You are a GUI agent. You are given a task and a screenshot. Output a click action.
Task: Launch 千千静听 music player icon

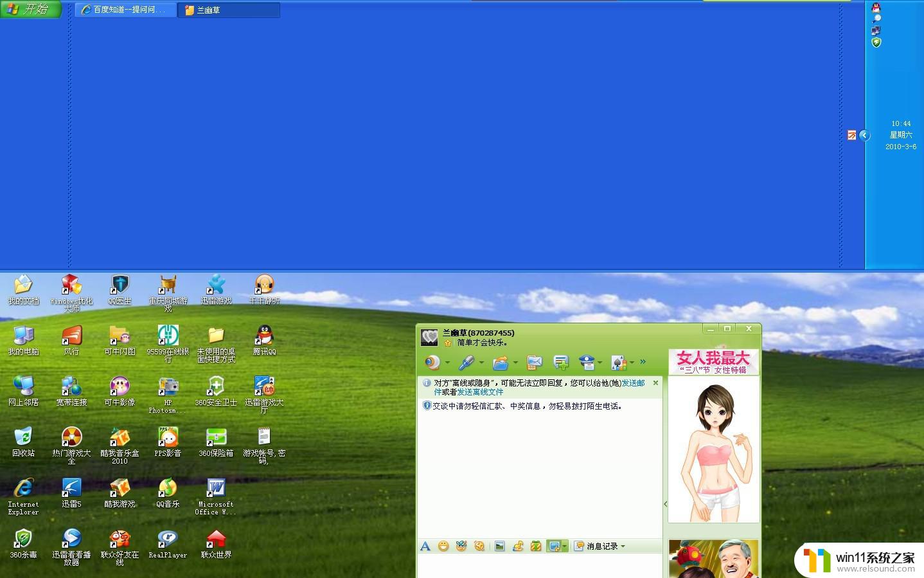pyautogui.click(x=264, y=289)
